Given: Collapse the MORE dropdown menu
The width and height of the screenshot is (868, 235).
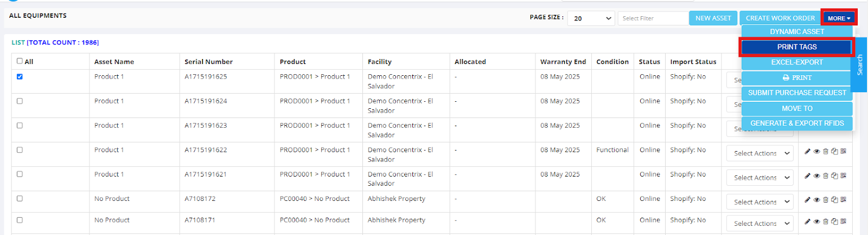Looking at the screenshot, I should tap(839, 18).
